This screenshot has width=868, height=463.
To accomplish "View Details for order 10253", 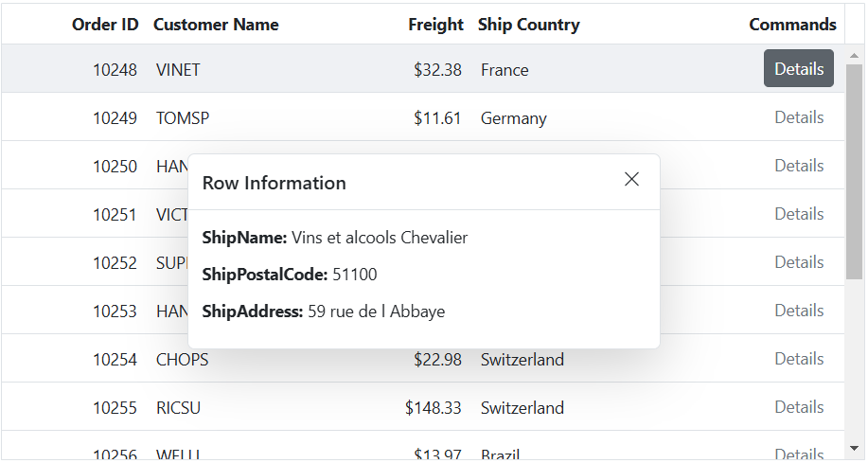I will (x=799, y=310).
